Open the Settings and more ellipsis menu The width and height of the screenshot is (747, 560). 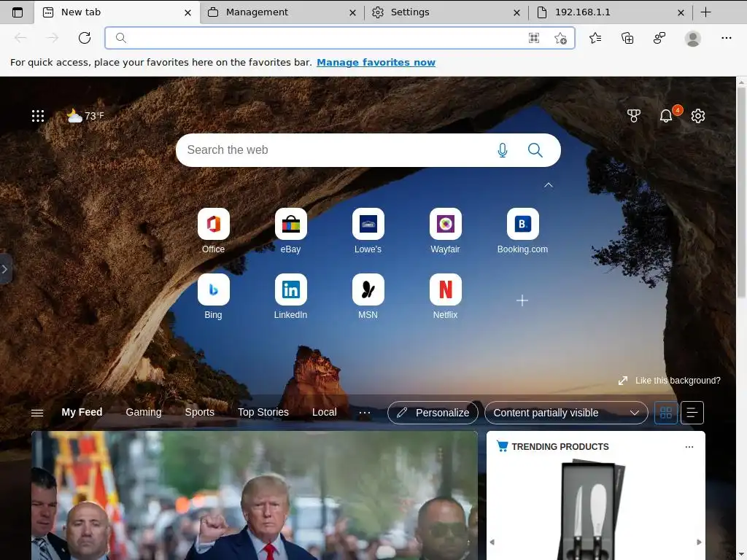(x=726, y=38)
